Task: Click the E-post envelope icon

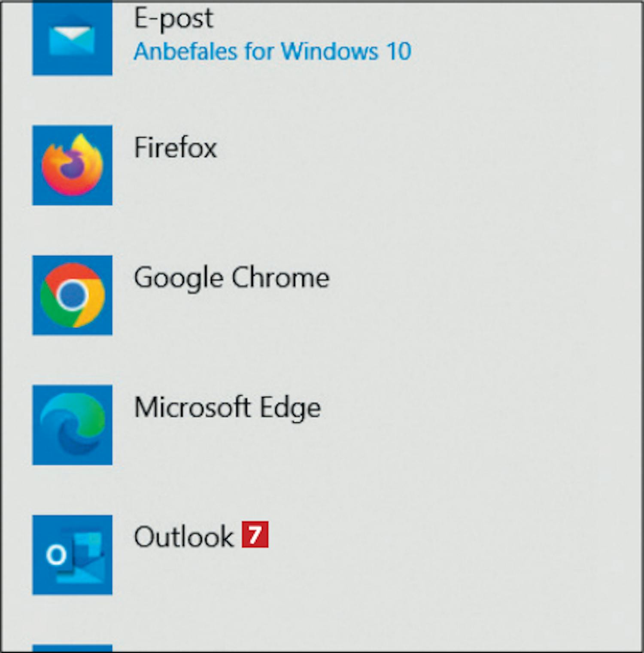Action: (72, 38)
